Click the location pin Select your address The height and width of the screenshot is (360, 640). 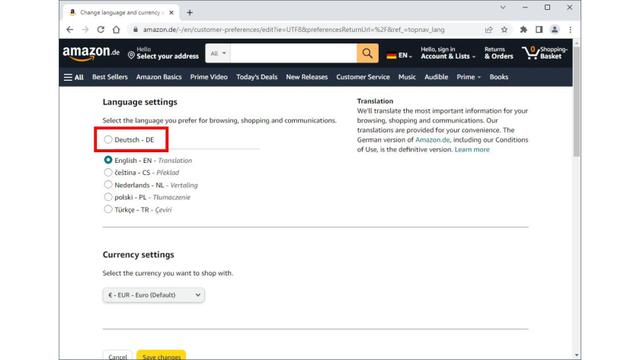click(x=163, y=53)
